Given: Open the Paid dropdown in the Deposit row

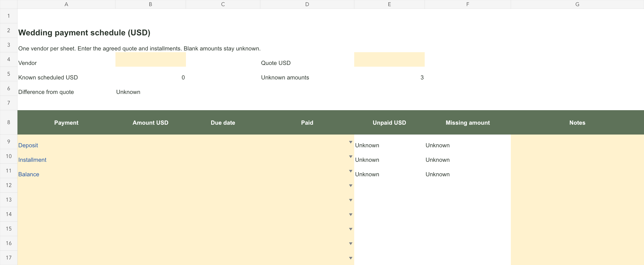Looking at the screenshot, I should coord(350,142).
